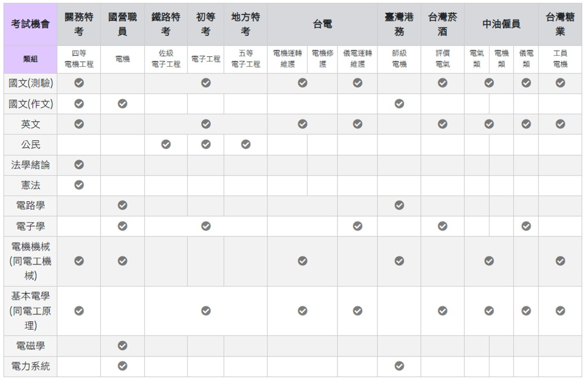Select the 台灣菸酒 column header
Viewport: 588px width, 380px height.
pyautogui.click(x=442, y=25)
